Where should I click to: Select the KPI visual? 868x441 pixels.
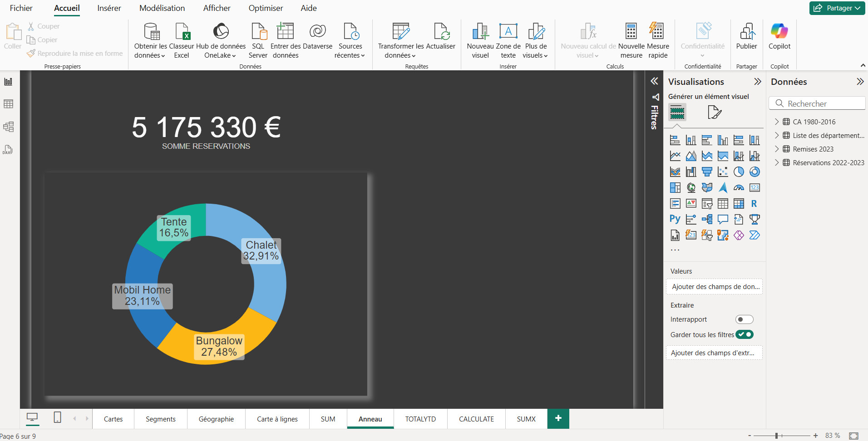point(691,204)
